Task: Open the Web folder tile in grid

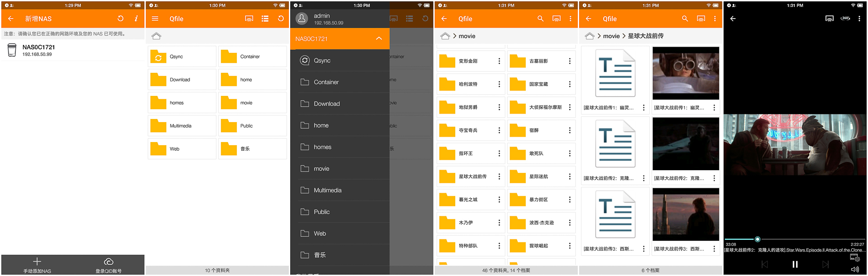Action: [182, 149]
